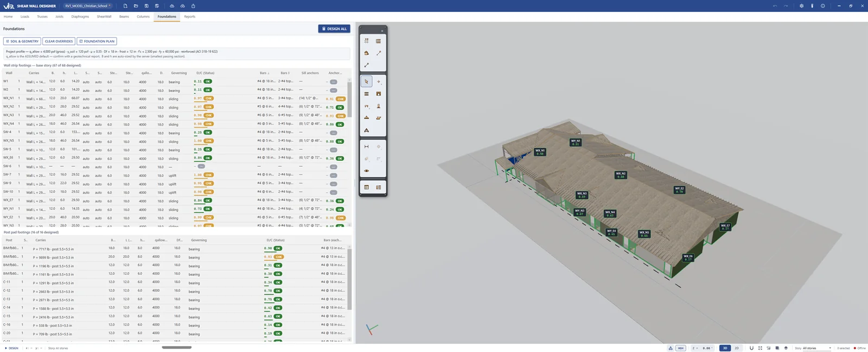The image size is (868, 352).
Task: Open the RVT_MODEL_Christian_School project chip
Action: [x=88, y=6]
